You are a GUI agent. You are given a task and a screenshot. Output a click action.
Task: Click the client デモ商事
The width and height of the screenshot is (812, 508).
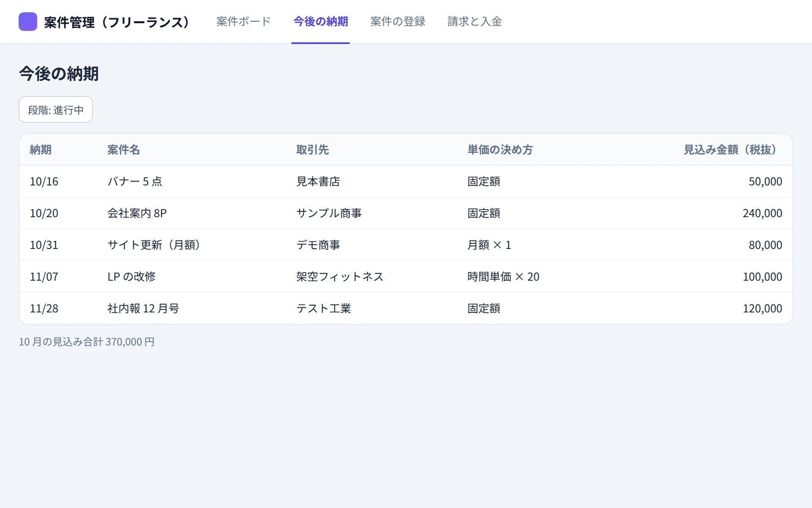coord(318,245)
